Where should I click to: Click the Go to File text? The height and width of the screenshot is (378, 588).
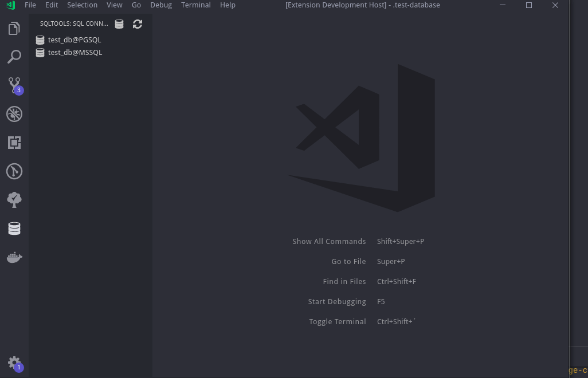point(348,262)
